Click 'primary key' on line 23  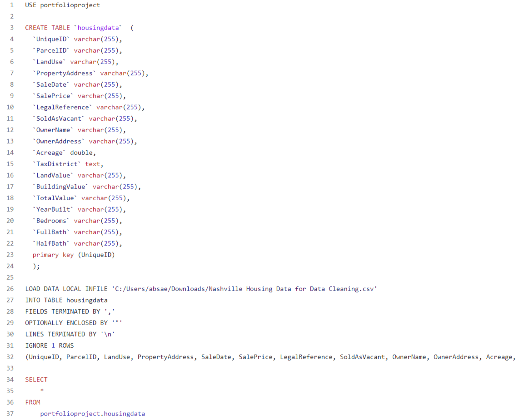pyautogui.click(x=53, y=255)
